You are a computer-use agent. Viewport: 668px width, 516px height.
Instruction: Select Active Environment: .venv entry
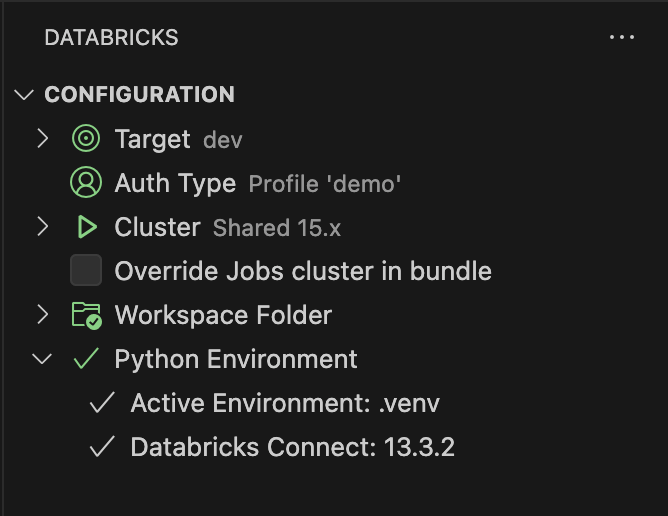click(285, 403)
